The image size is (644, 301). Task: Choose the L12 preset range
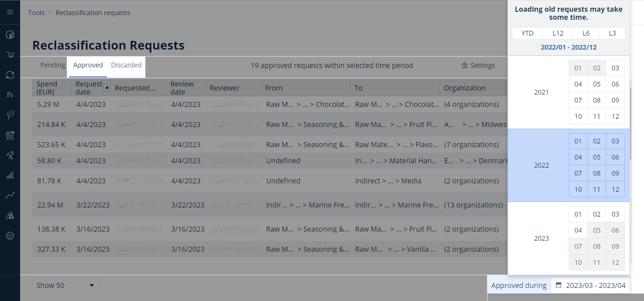click(558, 33)
